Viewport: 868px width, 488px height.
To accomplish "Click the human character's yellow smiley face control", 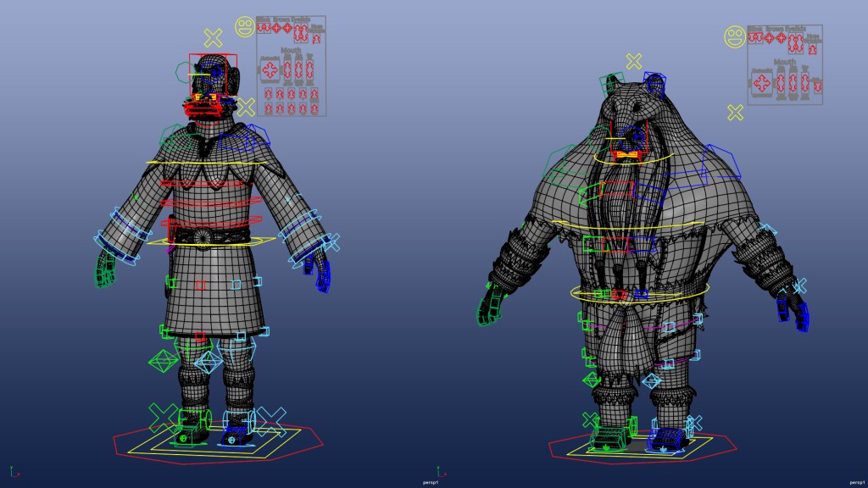I will [x=245, y=27].
